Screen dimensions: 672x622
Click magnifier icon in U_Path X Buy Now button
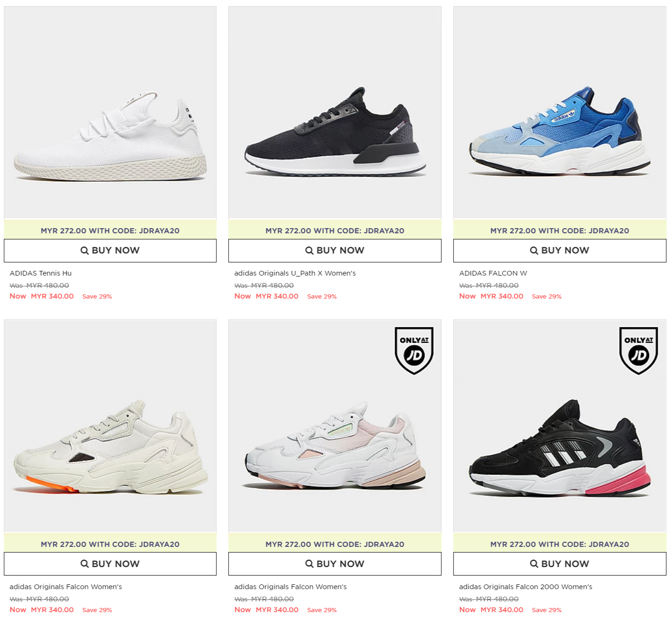pyautogui.click(x=309, y=251)
